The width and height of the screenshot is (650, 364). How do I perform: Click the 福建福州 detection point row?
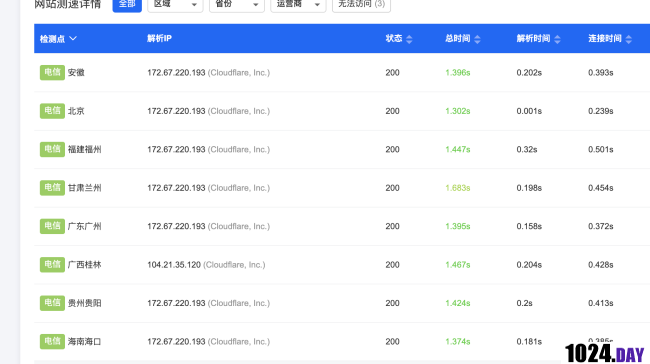pyautogui.click(x=342, y=149)
